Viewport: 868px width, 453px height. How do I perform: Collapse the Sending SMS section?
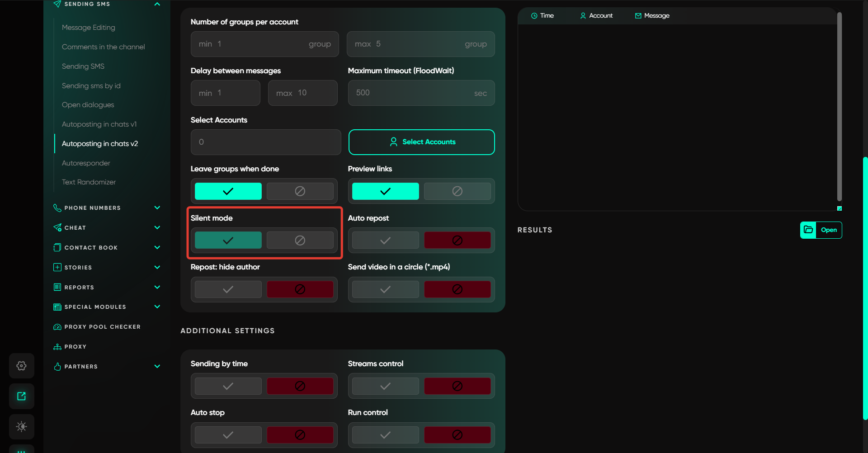tap(157, 4)
